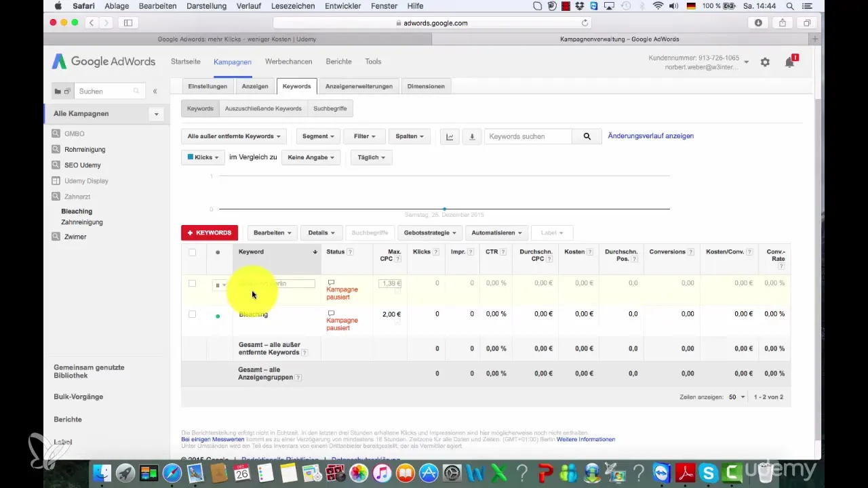Image resolution: width=868 pixels, height=488 pixels.
Task: Open Änderungsverlauf anzeigen link
Action: pos(650,136)
